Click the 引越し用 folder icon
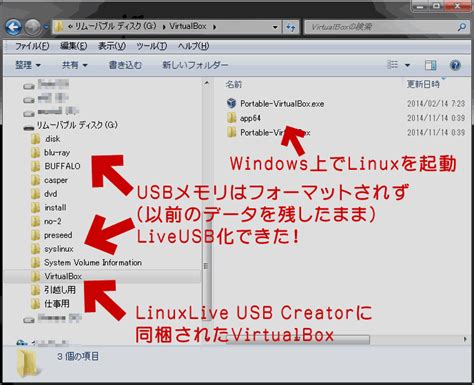Image resolution: width=474 pixels, height=385 pixels. 36,290
